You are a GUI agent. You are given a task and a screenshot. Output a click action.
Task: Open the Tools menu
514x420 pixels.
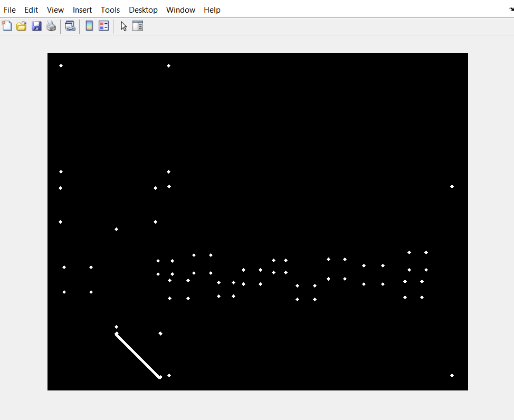tap(110, 9)
